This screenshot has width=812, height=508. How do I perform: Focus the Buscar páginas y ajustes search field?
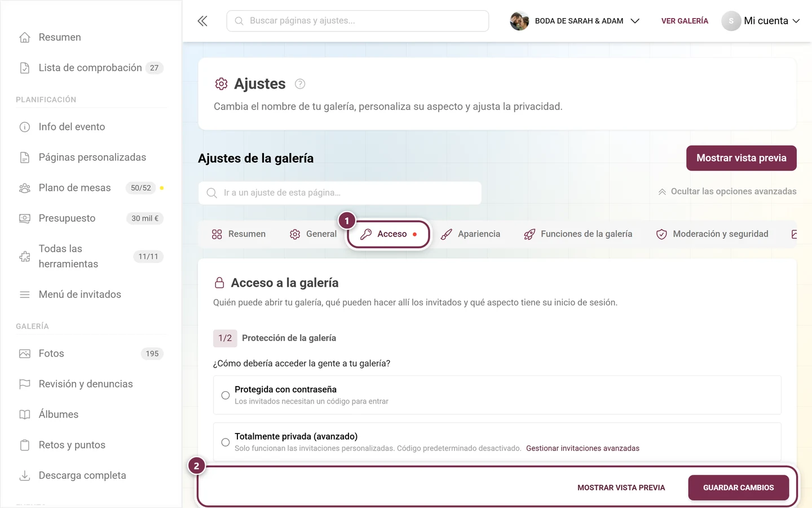(358, 21)
